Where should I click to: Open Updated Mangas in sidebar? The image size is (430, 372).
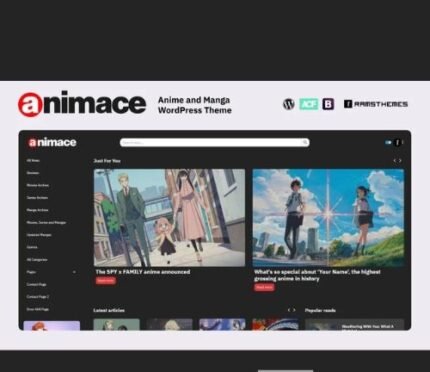(39, 235)
